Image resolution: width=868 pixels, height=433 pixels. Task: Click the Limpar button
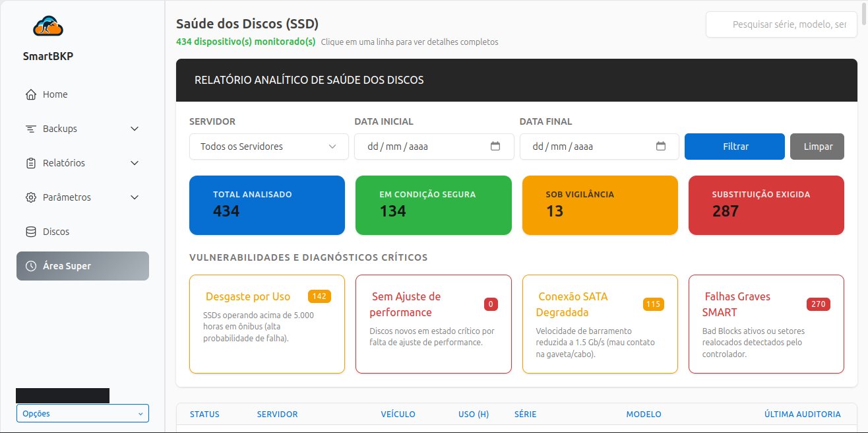(x=817, y=147)
